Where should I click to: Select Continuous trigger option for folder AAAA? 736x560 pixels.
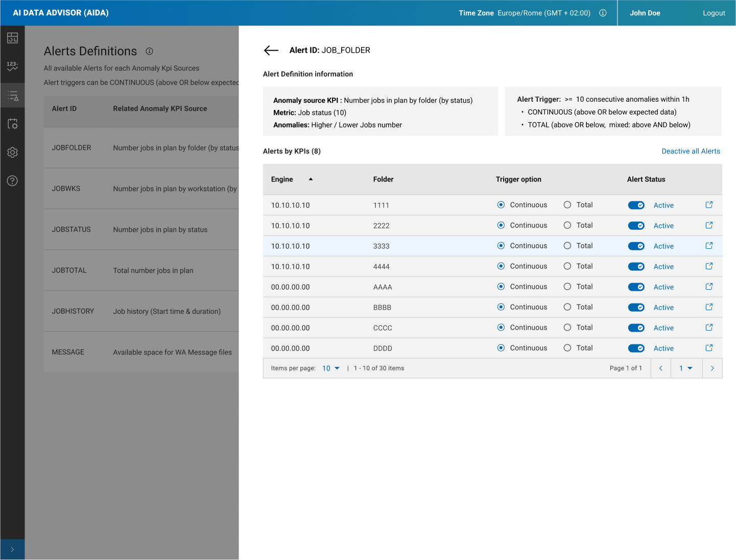(501, 287)
